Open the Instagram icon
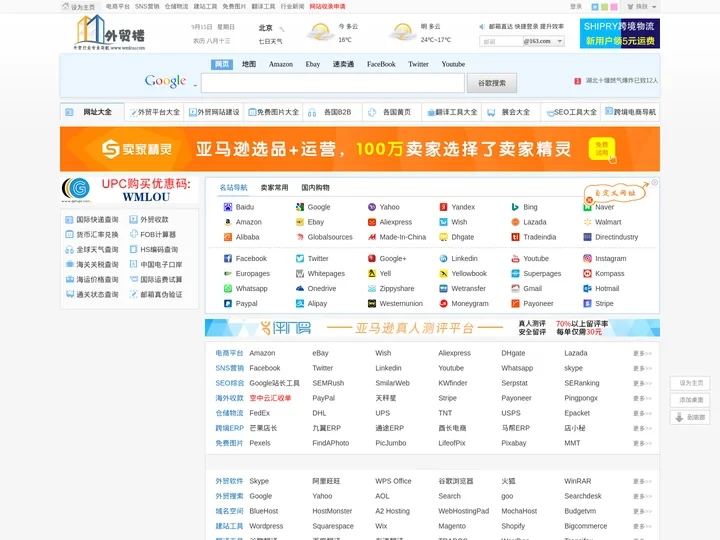Viewport: 720px width, 540px height. pyautogui.click(x=587, y=259)
